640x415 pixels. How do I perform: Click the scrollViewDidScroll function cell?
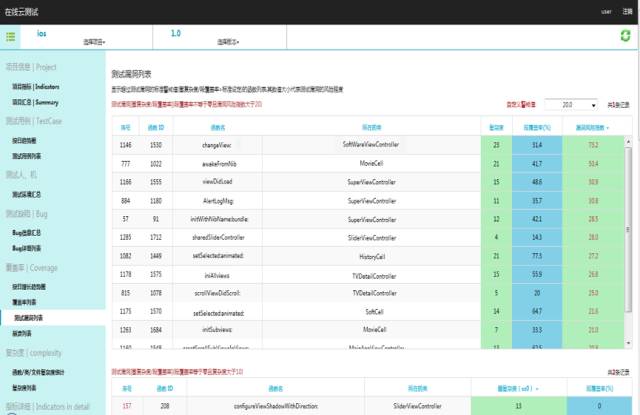point(218,293)
